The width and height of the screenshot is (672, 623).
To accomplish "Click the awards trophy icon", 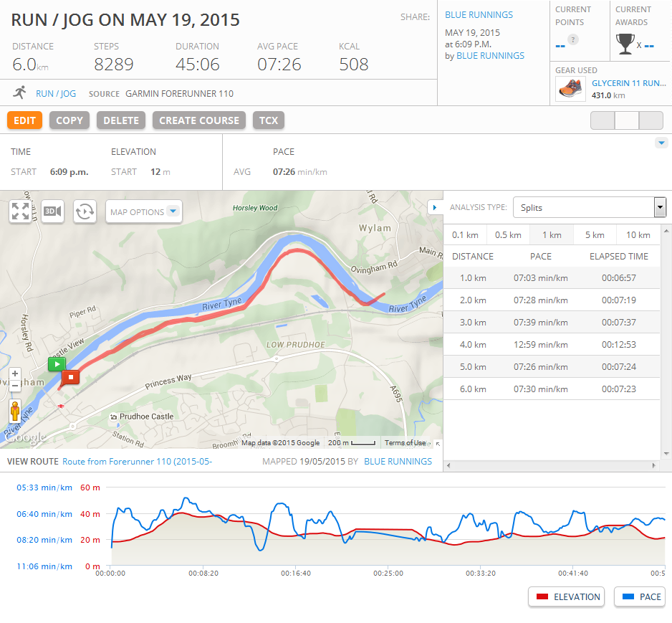I will point(625,44).
